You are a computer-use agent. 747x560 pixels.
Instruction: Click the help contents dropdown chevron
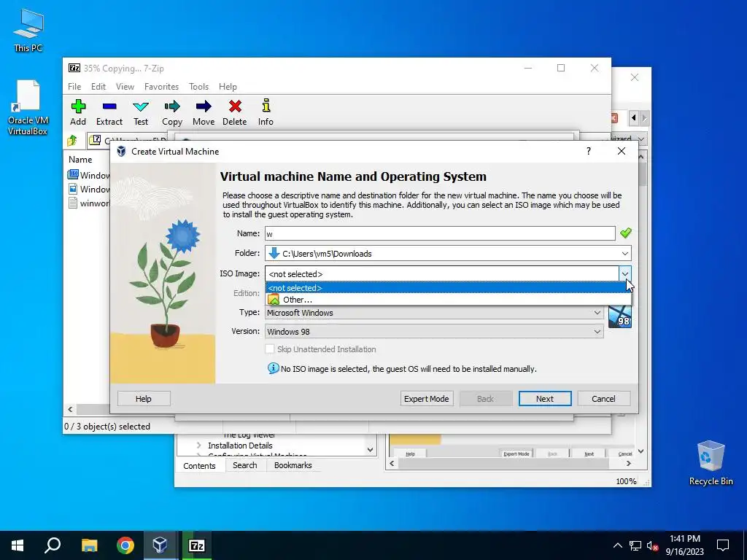pyautogui.click(x=370, y=449)
